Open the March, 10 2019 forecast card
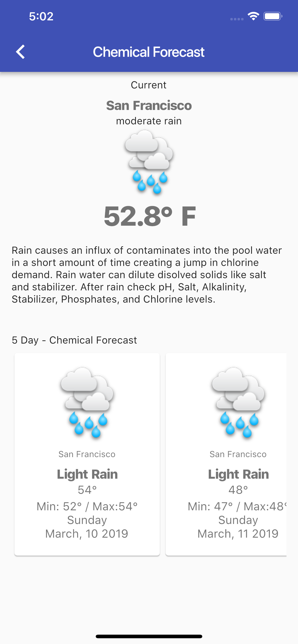This screenshot has height=644, width=298. [x=87, y=454]
